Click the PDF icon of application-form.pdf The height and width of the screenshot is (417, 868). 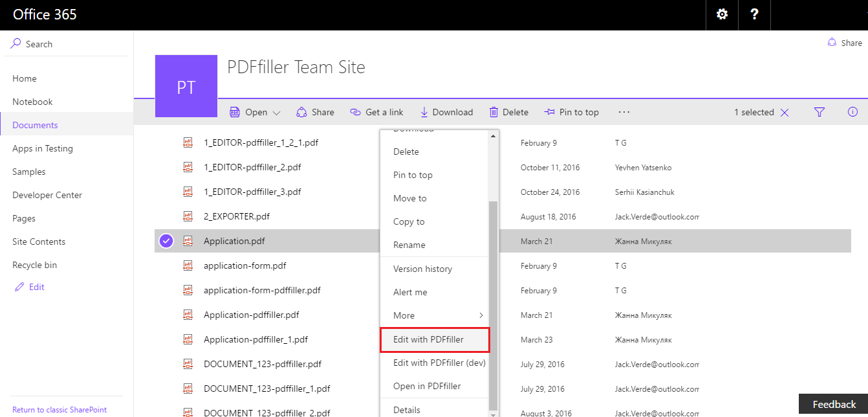tap(188, 266)
